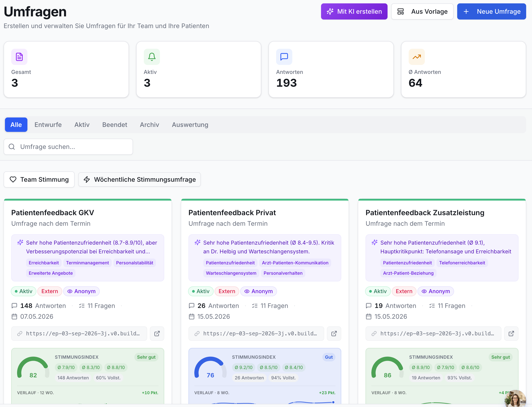Switch to the Entwurfe tab

pos(48,125)
